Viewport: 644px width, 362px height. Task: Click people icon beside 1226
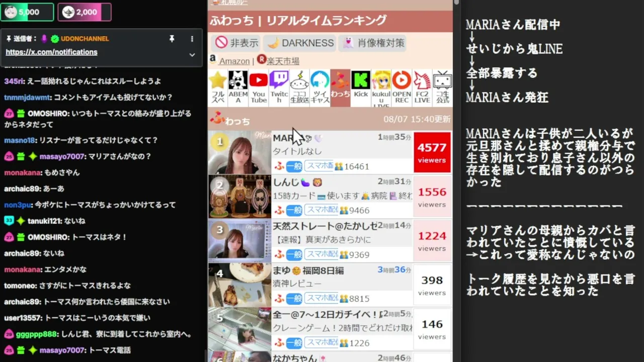344,343
